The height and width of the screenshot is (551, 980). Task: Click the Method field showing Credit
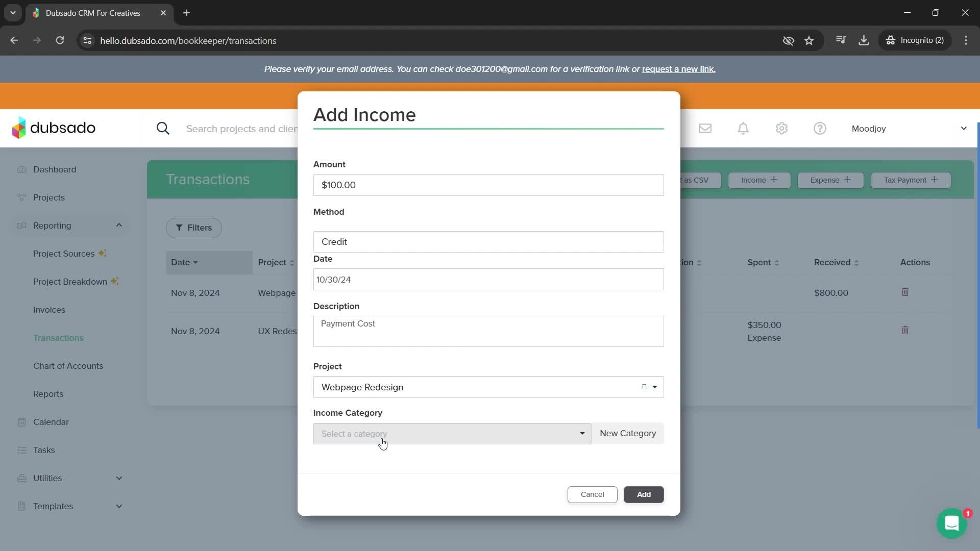pyautogui.click(x=488, y=242)
